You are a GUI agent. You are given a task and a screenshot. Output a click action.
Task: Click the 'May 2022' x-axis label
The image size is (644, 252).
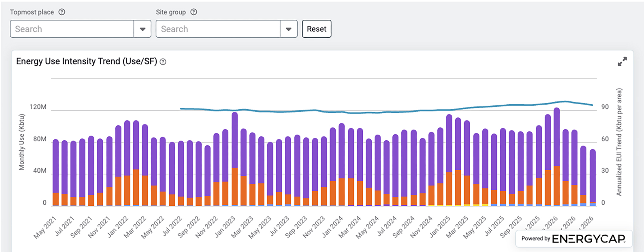[x=152, y=227]
